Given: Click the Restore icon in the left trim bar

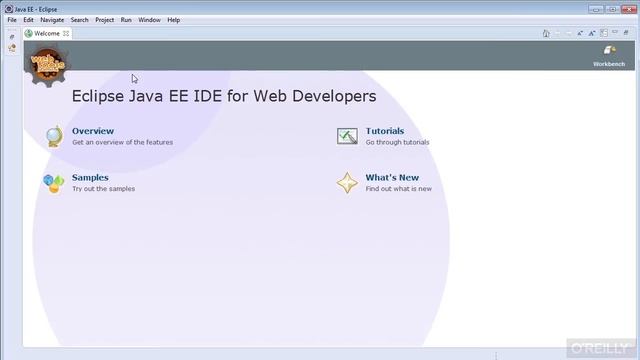Looking at the screenshot, I should [12, 37].
